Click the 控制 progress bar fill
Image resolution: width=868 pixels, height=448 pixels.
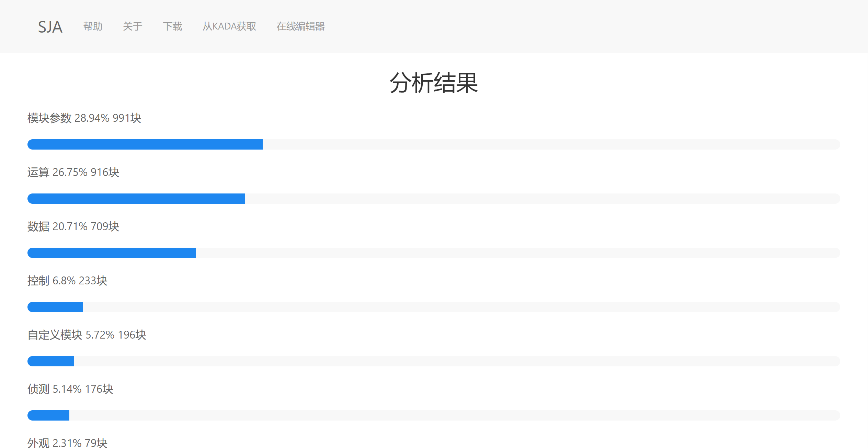(x=55, y=307)
